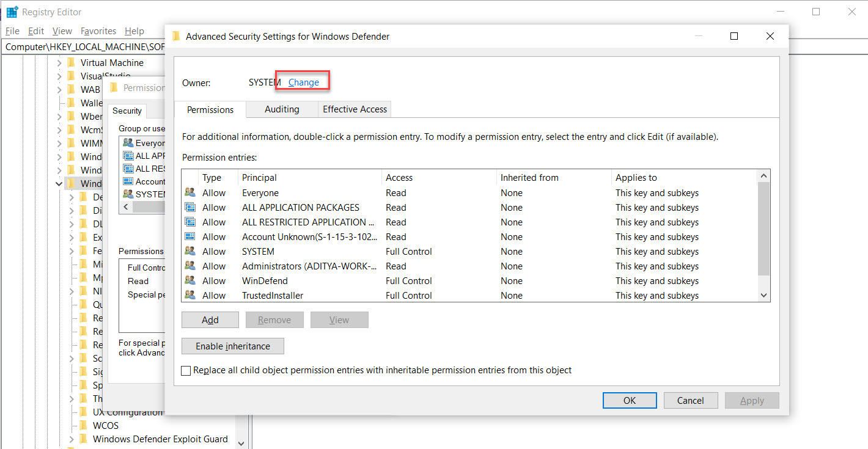Select the Permissions tab in Advanced Security Settings
The width and height of the screenshot is (868, 449).
point(210,110)
